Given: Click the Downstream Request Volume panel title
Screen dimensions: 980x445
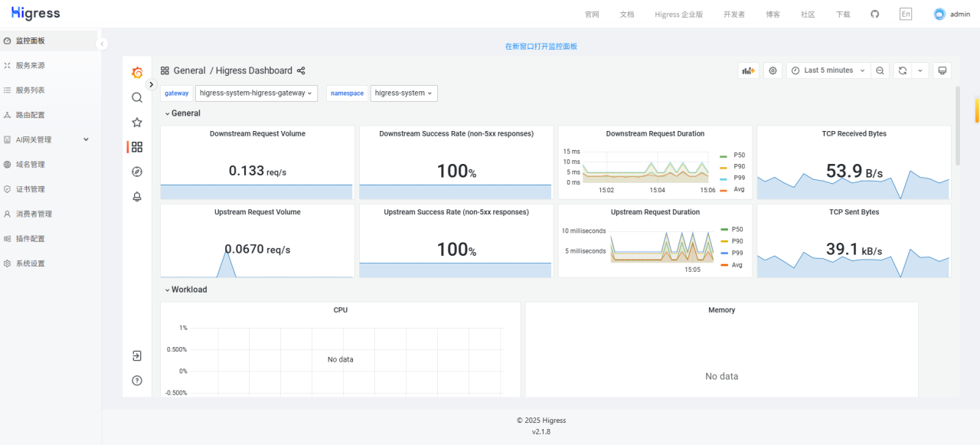Looking at the screenshot, I should (x=257, y=134).
